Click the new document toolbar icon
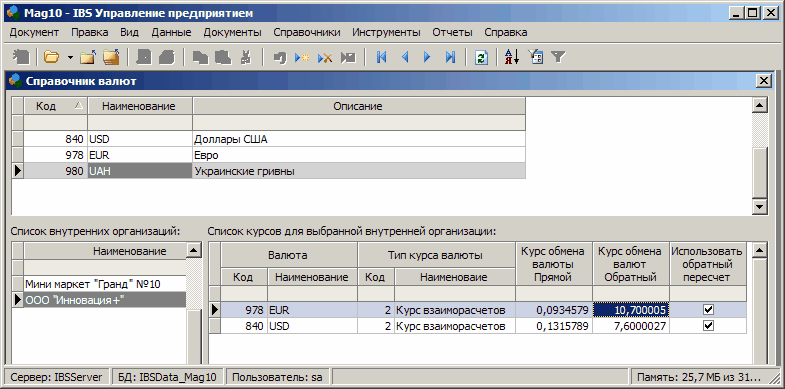The height and width of the screenshot is (389, 785). 22,57
